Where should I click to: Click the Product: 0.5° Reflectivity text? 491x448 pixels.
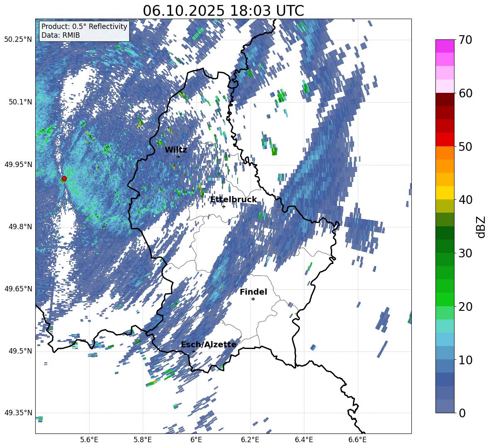pos(84,26)
